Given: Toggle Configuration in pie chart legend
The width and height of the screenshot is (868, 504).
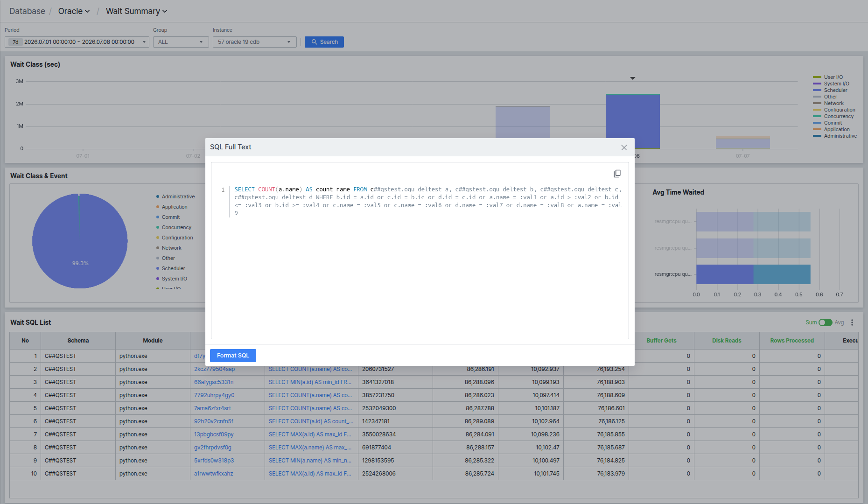Looking at the screenshot, I should (175, 238).
